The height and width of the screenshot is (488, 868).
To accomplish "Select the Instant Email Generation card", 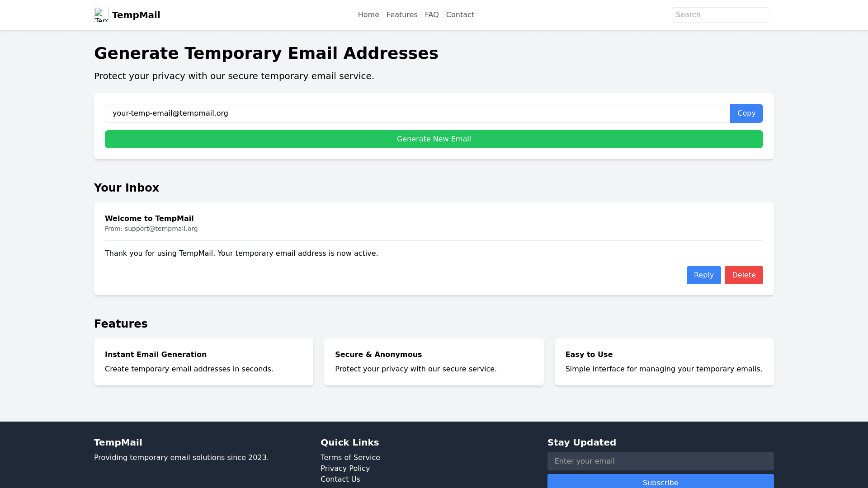I will point(203,362).
